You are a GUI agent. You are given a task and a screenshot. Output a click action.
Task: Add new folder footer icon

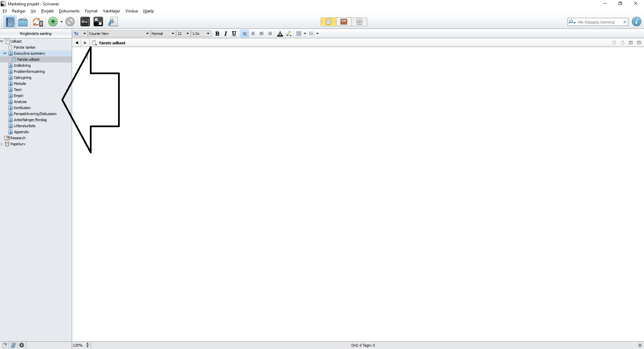pyautogui.click(x=13, y=345)
